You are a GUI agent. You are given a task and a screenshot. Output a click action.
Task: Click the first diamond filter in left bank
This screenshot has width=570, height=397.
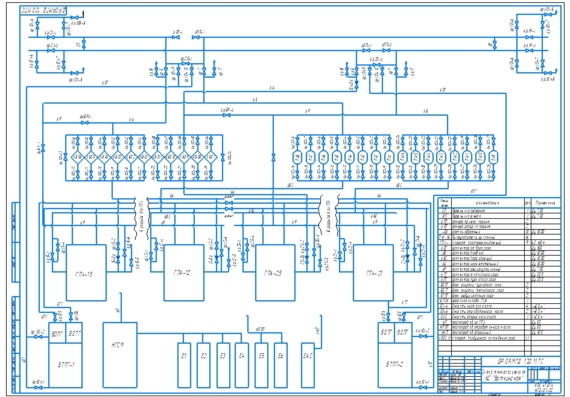77,157
